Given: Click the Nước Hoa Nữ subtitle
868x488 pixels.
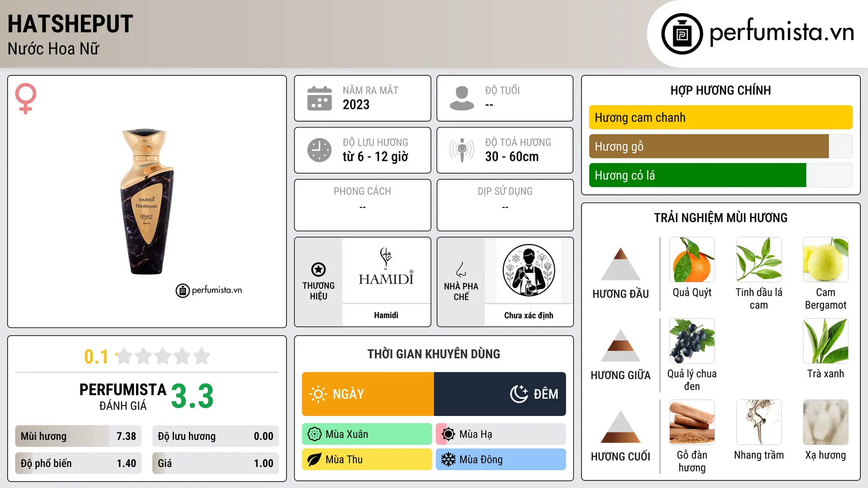Looking at the screenshot, I should [53, 49].
